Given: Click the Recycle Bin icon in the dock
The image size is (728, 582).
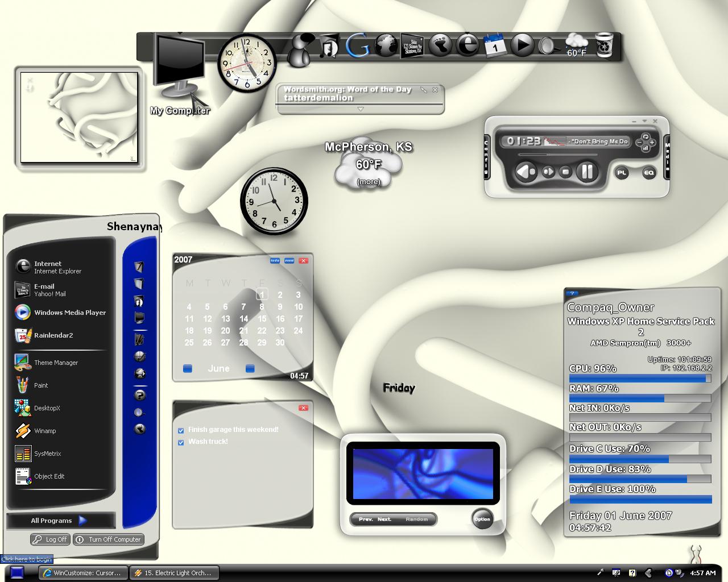Looking at the screenshot, I should click(x=604, y=45).
